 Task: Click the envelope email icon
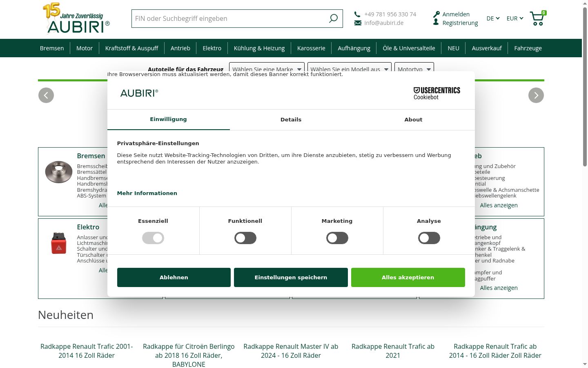tap(358, 23)
